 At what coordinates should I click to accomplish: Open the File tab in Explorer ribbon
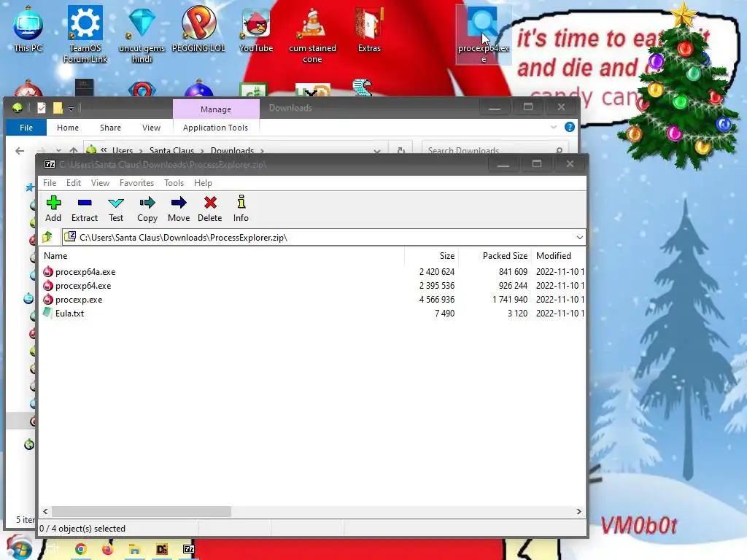pyautogui.click(x=26, y=128)
